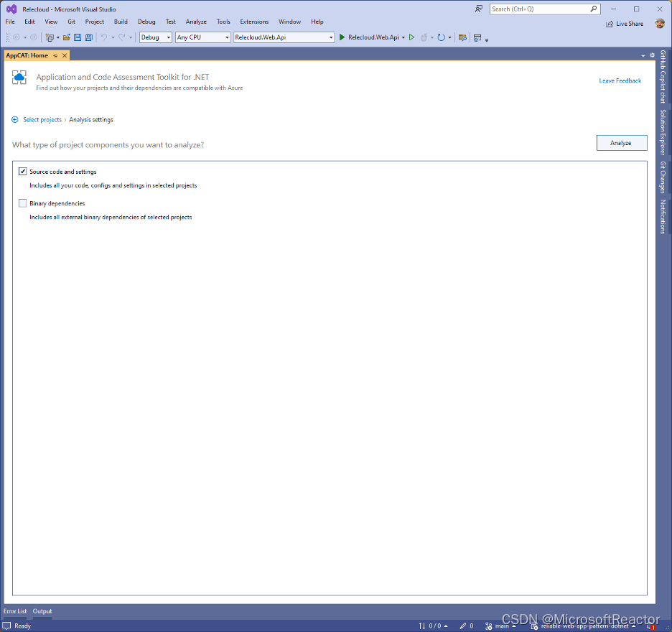Close the AppCAT: Home tab
Image resolution: width=672 pixels, height=632 pixels.
pyautogui.click(x=65, y=55)
